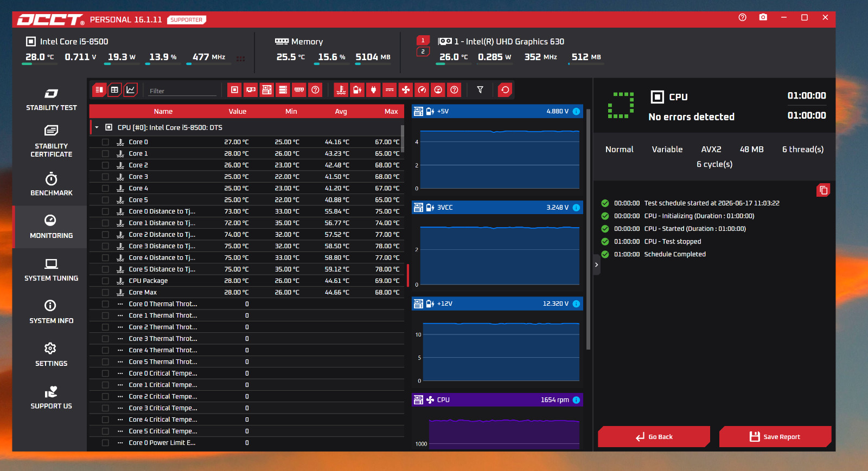Tick the Core 5 temperature checkbox
Viewport: 868px width, 471px height.
coord(105,200)
